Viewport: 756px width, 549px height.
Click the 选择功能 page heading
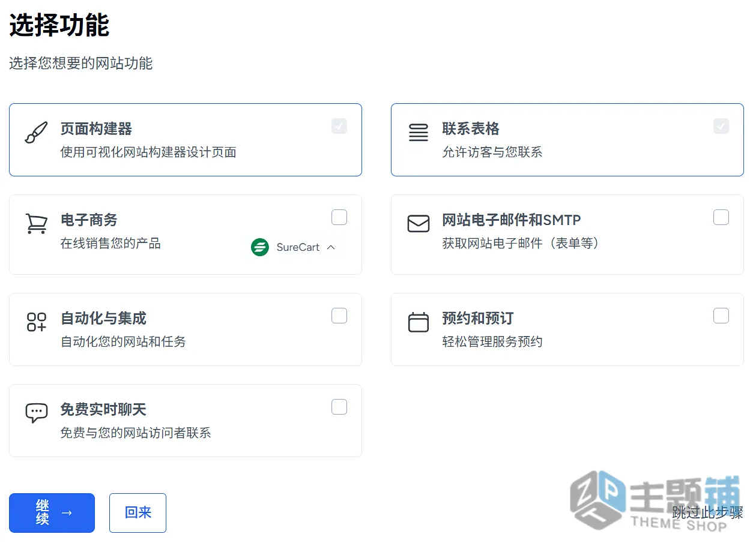[x=59, y=26]
